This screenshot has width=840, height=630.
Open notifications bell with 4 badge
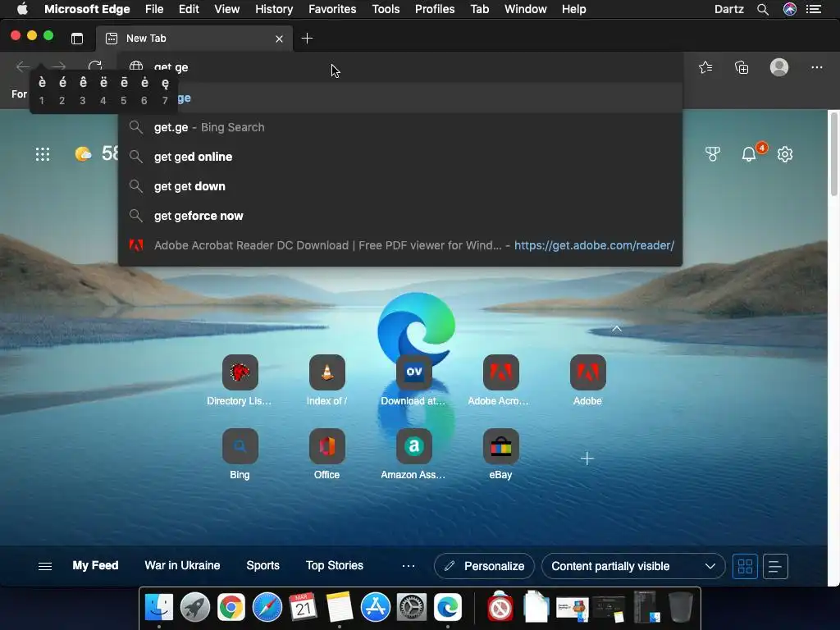[749, 154]
